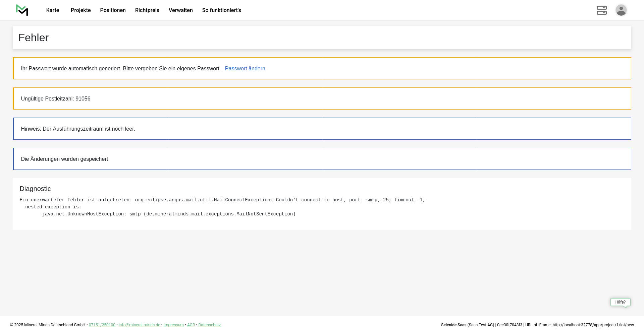Click the Passwort ändern link
The image size is (644, 333).
pyautogui.click(x=245, y=69)
